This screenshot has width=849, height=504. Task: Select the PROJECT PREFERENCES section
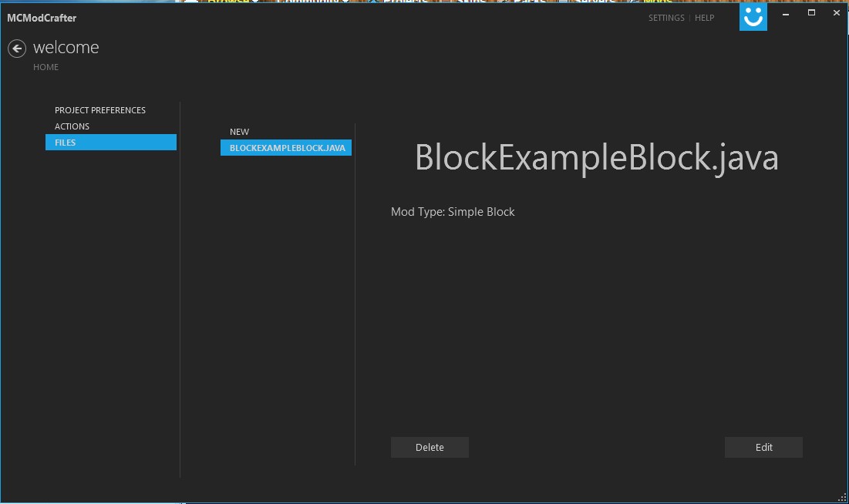100,110
